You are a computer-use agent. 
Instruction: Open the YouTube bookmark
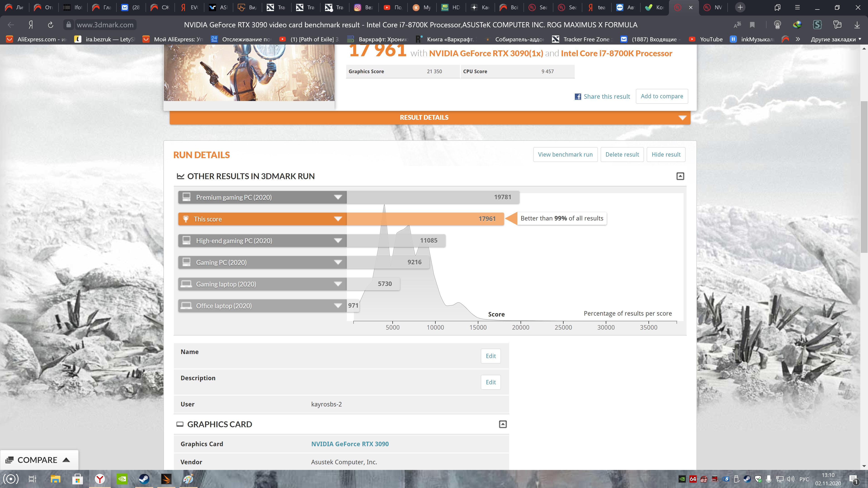706,39
